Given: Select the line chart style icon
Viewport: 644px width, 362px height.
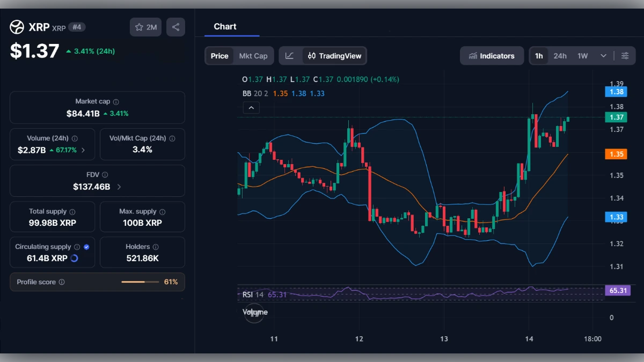Looking at the screenshot, I should [x=290, y=55].
